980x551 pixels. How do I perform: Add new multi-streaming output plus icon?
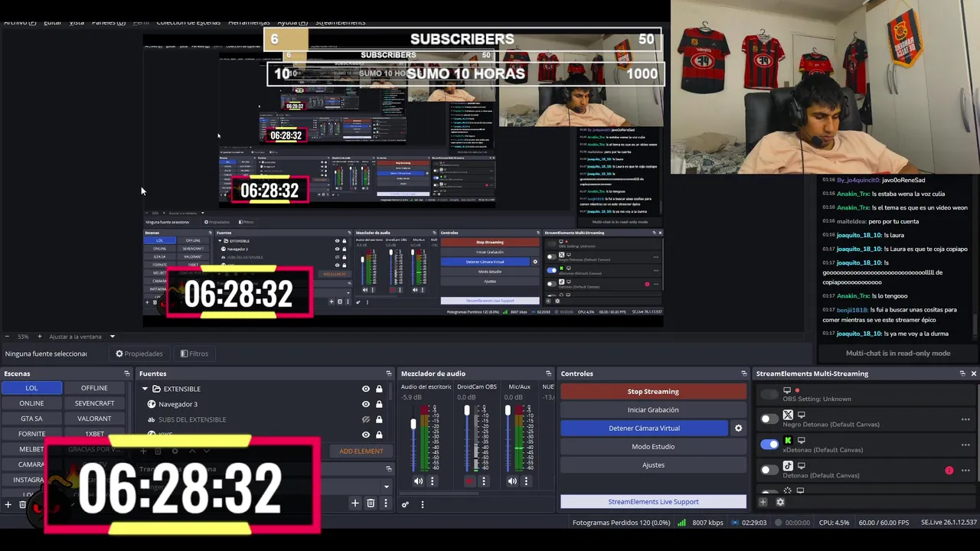click(763, 502)
